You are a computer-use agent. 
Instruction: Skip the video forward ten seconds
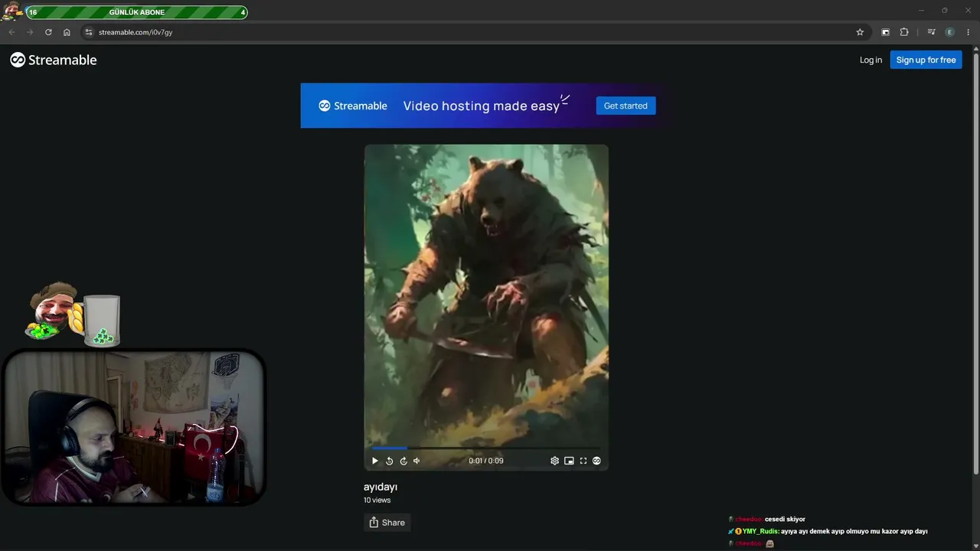(x=403, y=461)
